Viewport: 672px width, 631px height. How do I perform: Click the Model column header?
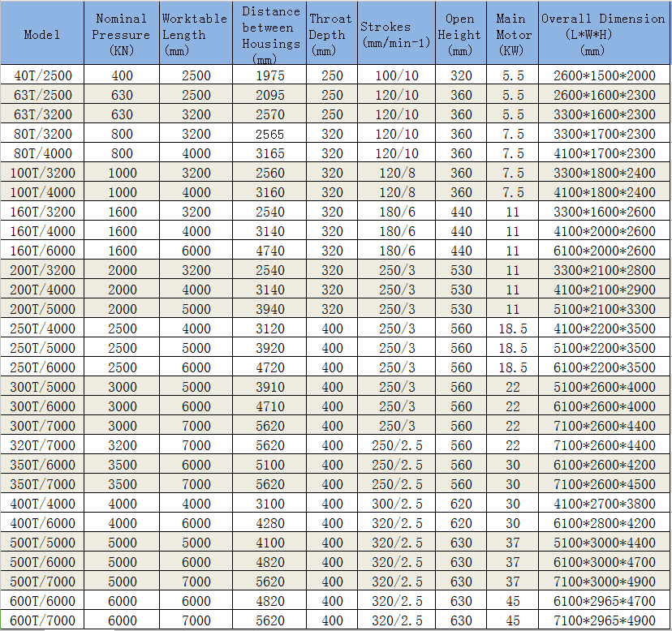click(x=42, y=34)
